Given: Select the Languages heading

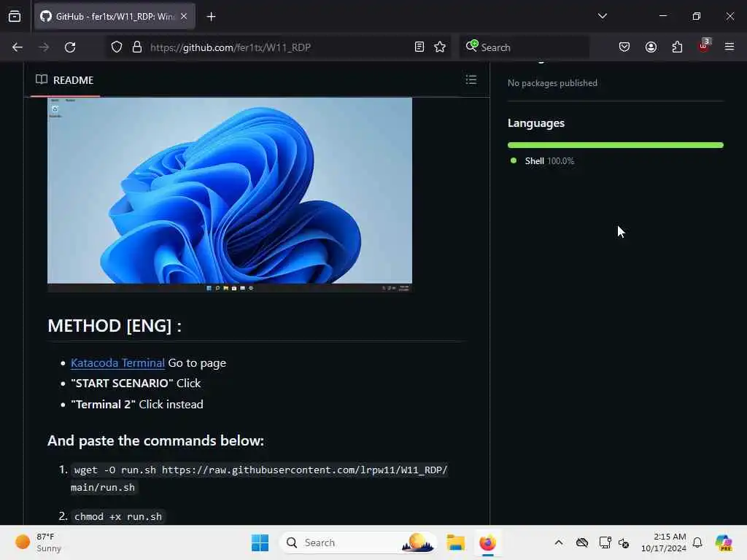Looking at the screenshot, I should point(536,122).
